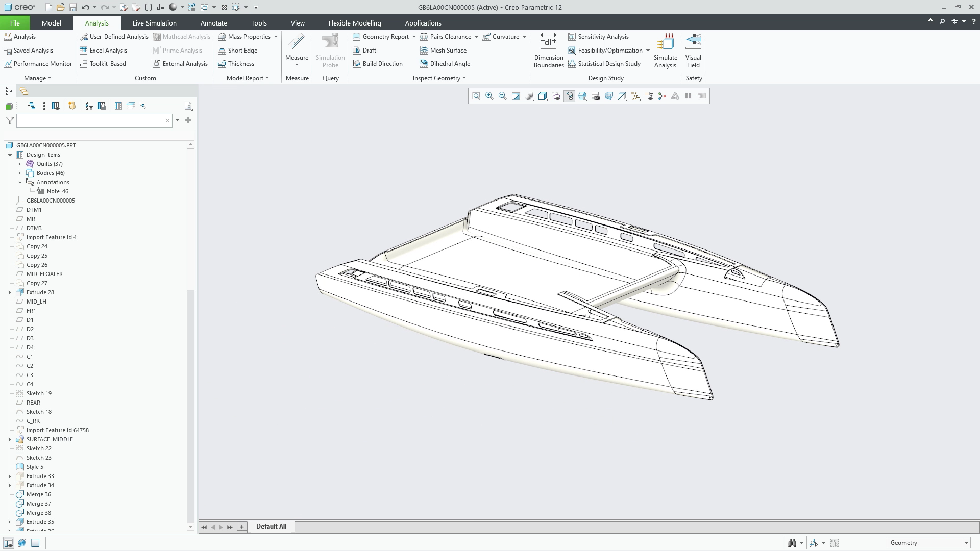Open Dimension Boundaries tool

[x=549, y=51]
